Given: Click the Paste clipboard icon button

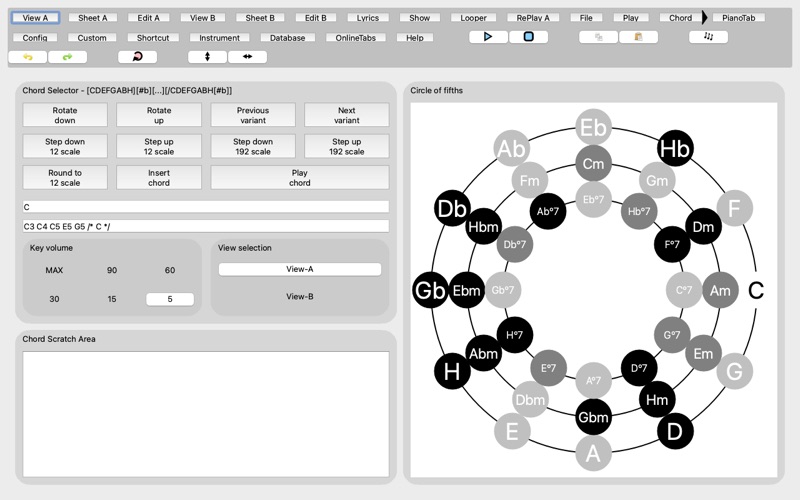Looking at the screenshot, I should tap(638, 37).
